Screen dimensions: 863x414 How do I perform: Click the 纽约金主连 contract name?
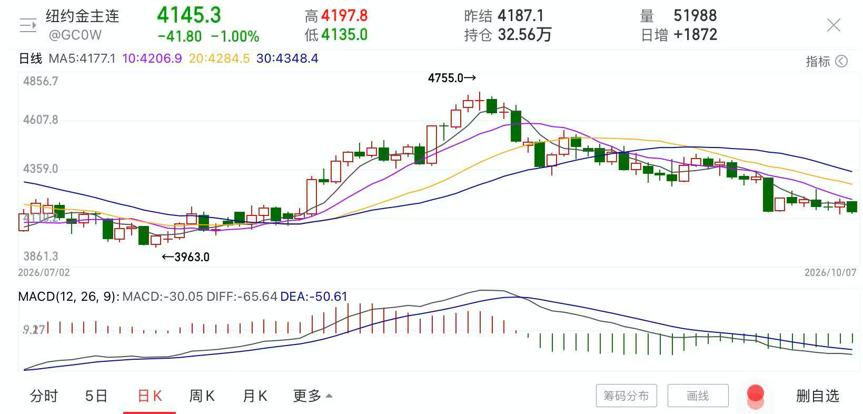pyautogui.click(x=82, y=16)
